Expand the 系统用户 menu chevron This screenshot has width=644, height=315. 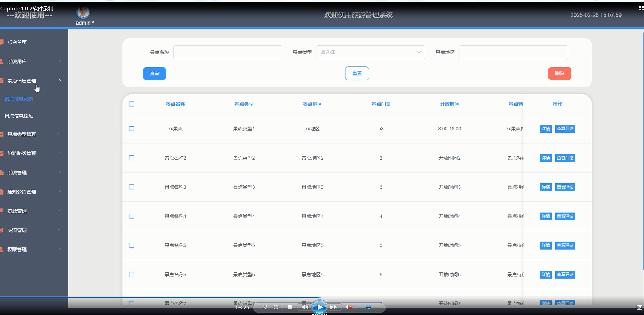tap(59, 61)
